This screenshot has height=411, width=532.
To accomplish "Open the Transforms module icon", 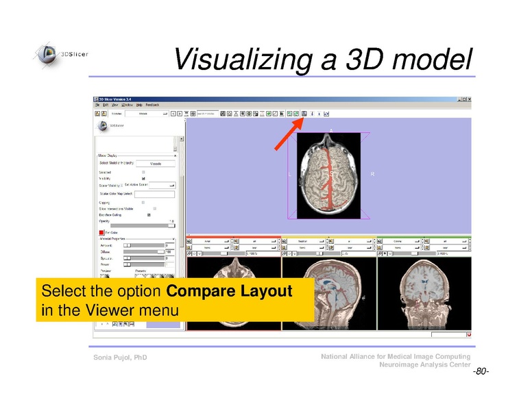I will pyautogui.click(x=249, y=114).
